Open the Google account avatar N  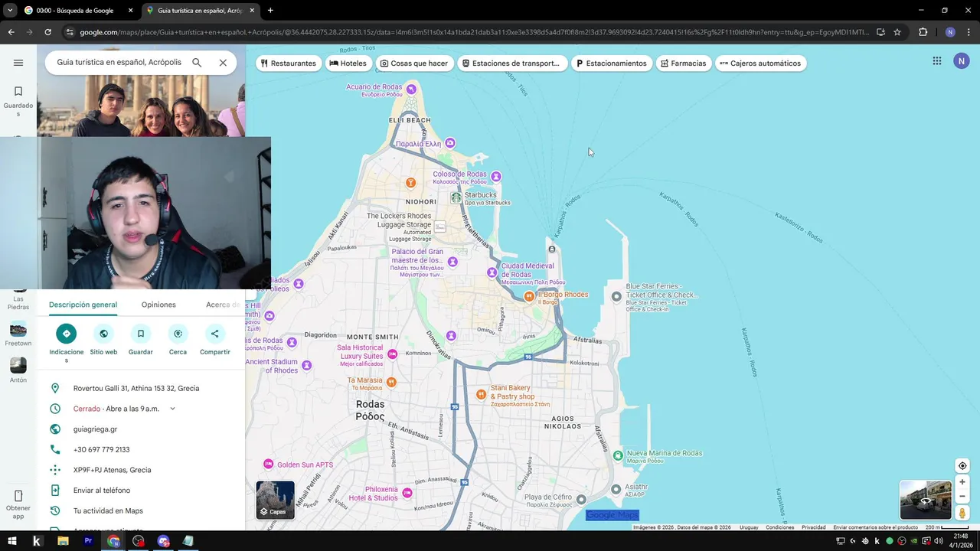[x=962, y=61]
